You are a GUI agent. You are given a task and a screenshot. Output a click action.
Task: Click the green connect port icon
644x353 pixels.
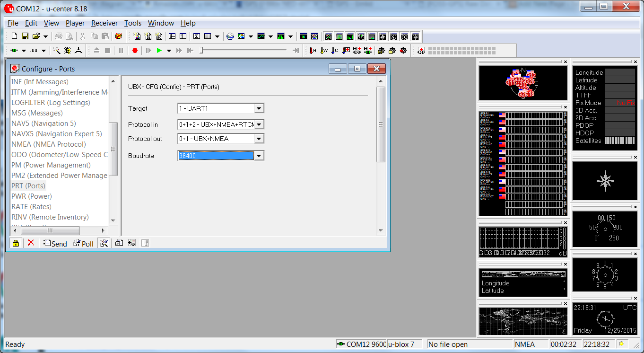[x=14, y=50]
